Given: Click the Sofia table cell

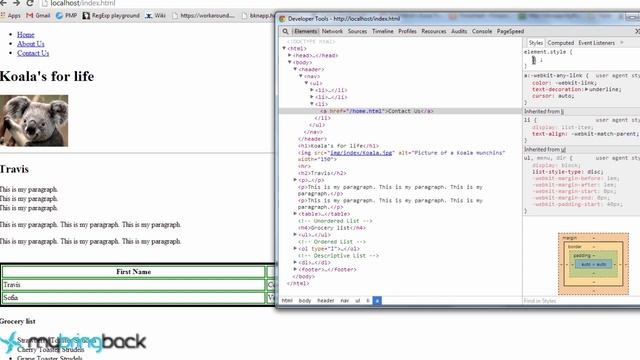Looking at the screenshot, I should pos(133,298).
